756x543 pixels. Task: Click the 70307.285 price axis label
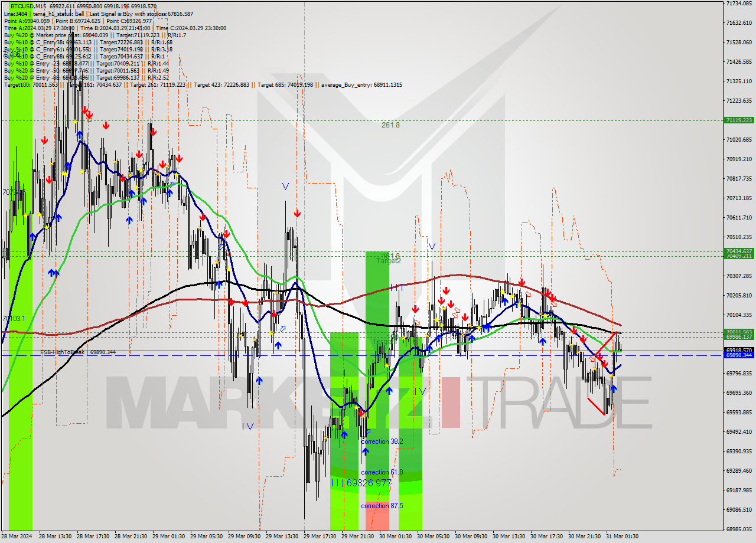point(739,276)
